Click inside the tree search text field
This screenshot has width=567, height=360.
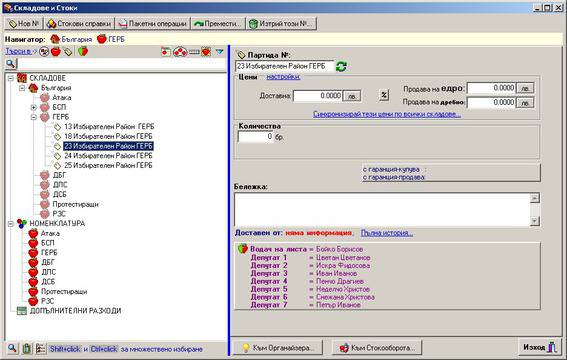[x=122, y=64]
